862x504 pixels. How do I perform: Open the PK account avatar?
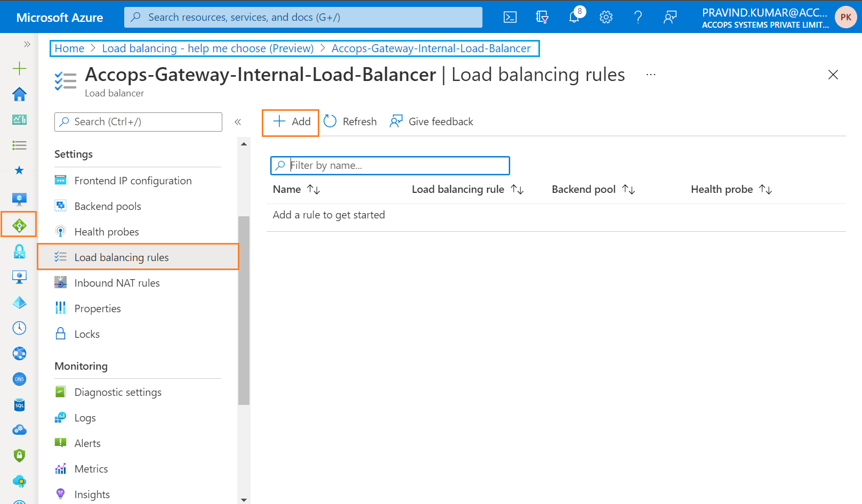(x=845, y=17)
